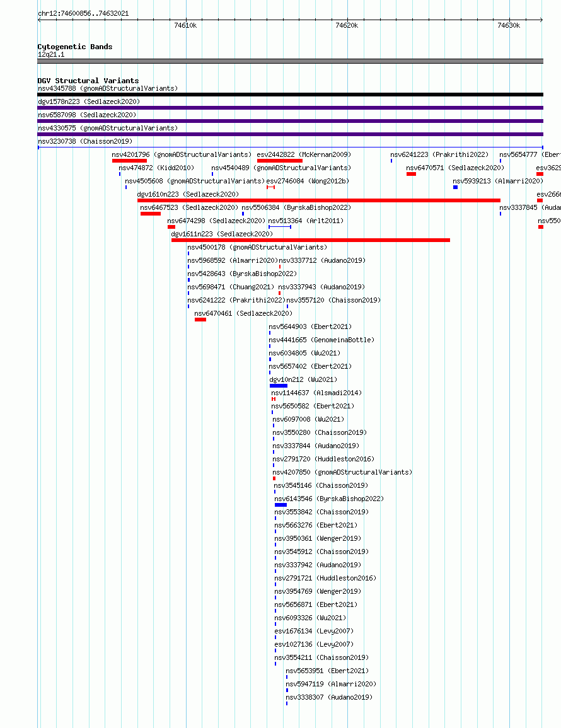Open dgv1611n223 (Sedlazeck2020) variant
The width and height of the screenshot is (561, 728).
pyautogui.click(x=222, y=234)
